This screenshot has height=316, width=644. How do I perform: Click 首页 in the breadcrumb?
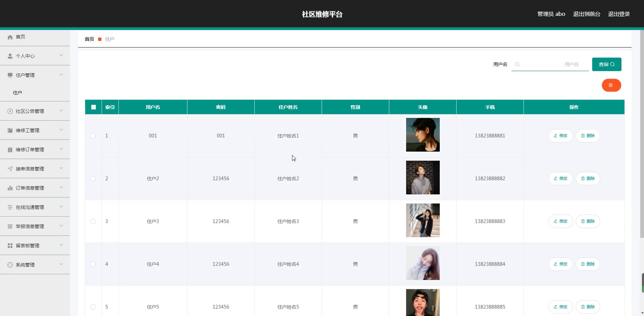(x=90, y=39)
